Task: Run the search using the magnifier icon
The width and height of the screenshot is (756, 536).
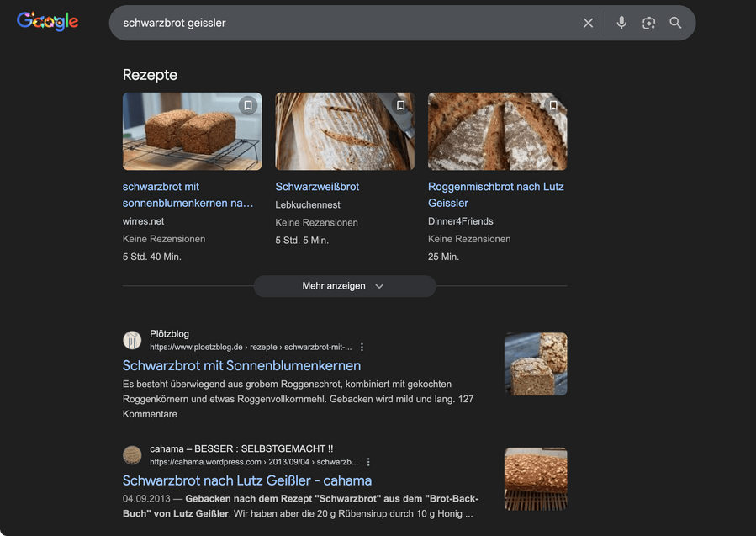Action: click(x=675, y=22)
